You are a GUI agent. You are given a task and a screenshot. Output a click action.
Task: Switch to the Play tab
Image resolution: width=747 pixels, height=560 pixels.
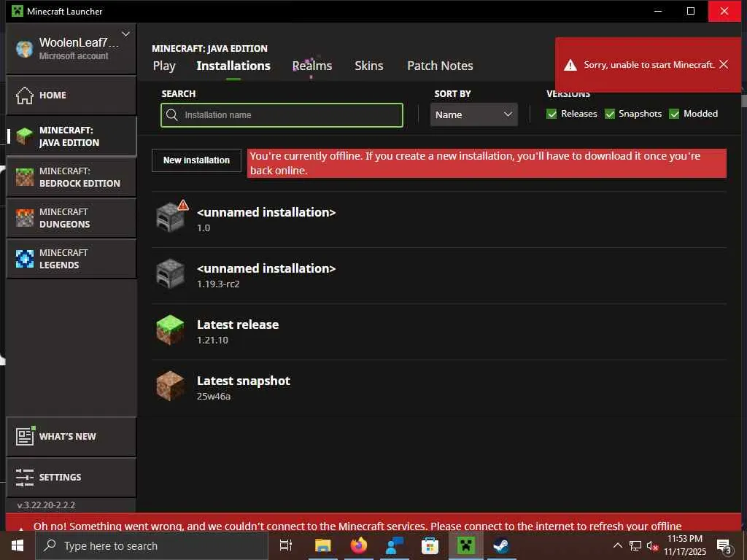164,66
